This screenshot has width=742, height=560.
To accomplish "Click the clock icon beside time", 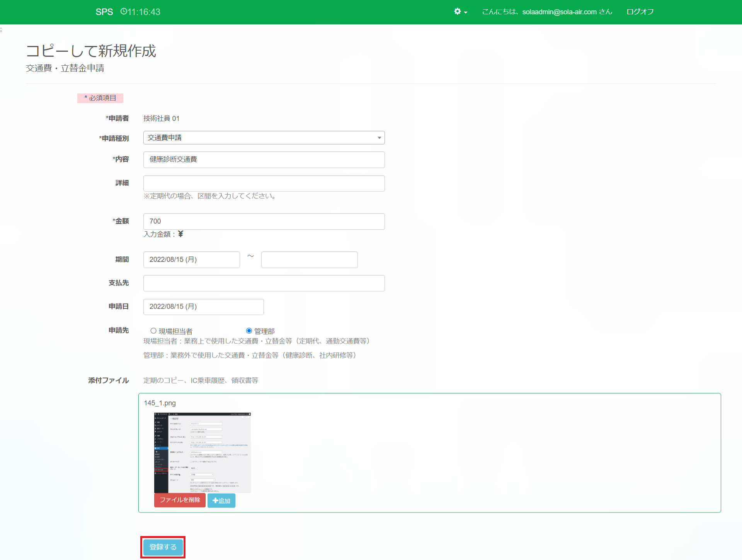I will pos(124,12).
